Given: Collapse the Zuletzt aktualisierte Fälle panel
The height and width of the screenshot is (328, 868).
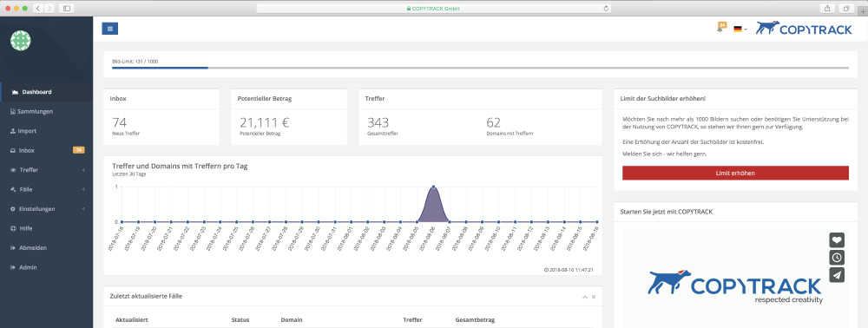Looking at the screenshot, I should [x=584, y=297].
